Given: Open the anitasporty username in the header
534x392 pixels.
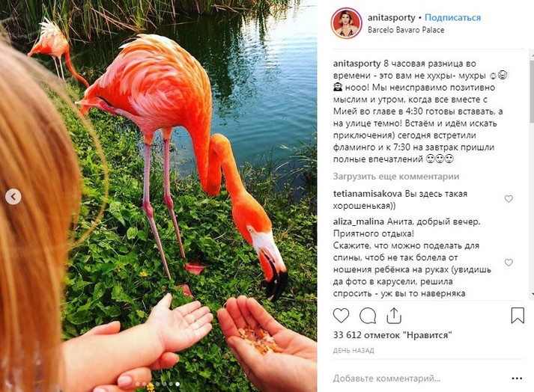Looking at the screenshot, I should coord(391,17).
